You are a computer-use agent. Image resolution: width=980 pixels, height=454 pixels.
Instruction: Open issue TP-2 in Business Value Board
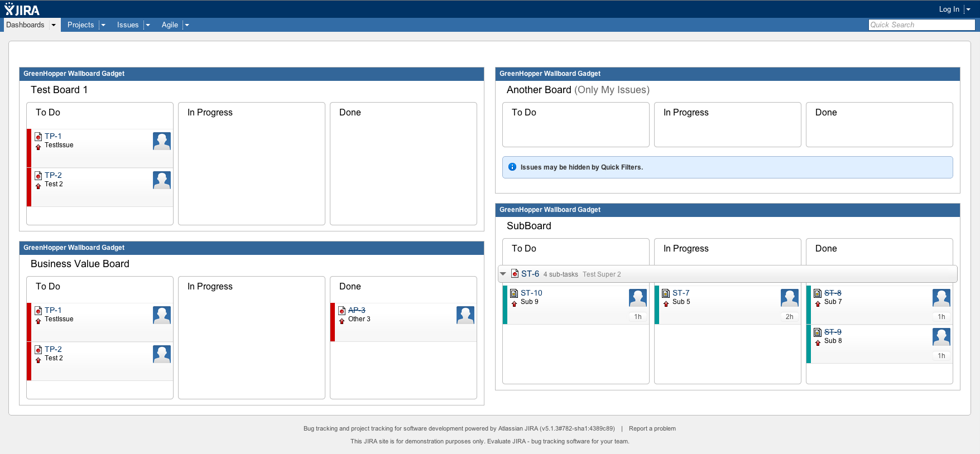click(53, 349)
